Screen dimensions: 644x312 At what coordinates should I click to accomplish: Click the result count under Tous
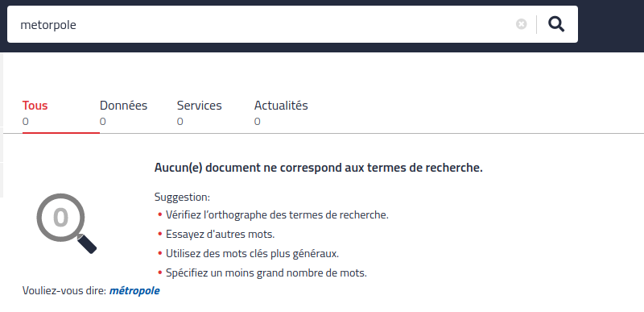click(26, 122)
